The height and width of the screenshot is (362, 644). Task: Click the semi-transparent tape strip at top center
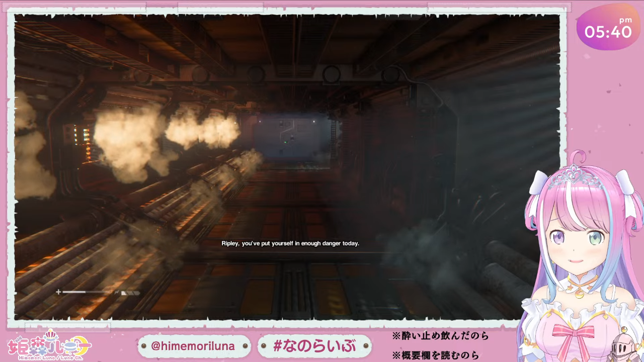pyautogui.click(x=220, y=7)
